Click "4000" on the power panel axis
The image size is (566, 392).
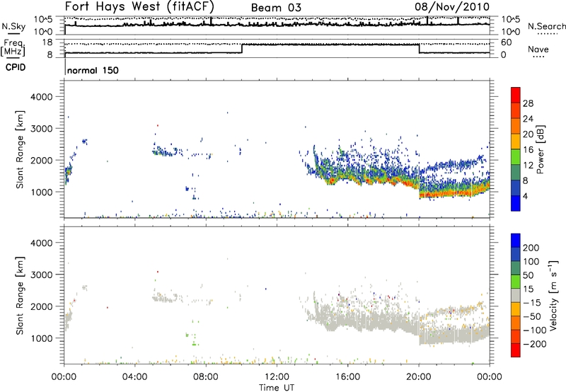click(x=42, y=97)
